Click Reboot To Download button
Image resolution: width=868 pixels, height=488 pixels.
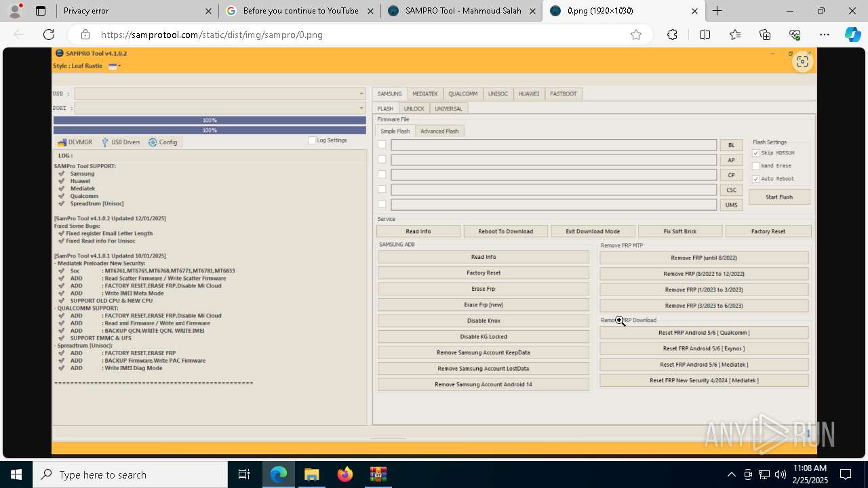pos(505,231)
